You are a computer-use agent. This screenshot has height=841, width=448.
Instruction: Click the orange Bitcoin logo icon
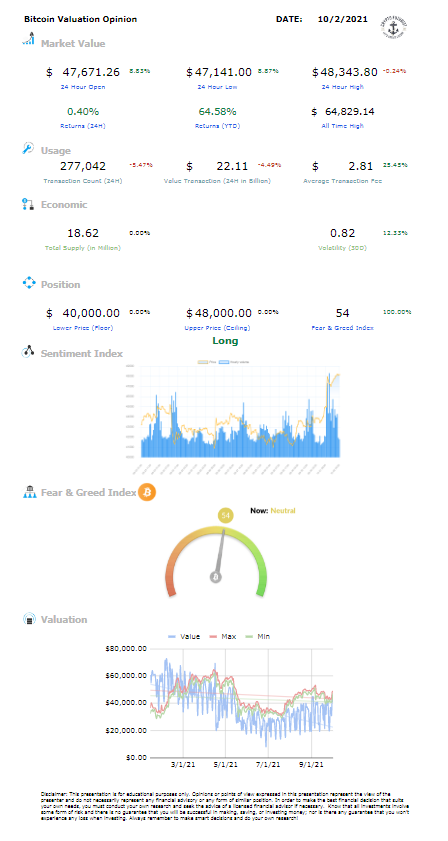147,492
